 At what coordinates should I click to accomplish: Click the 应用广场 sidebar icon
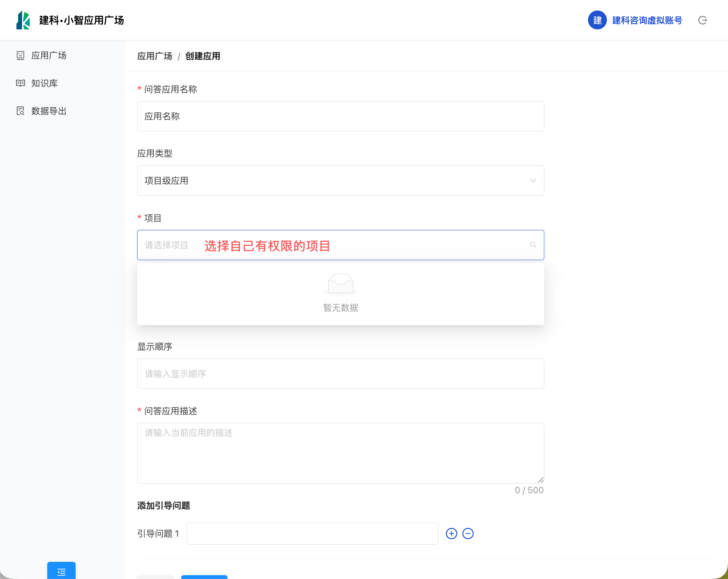pos(21,55)
